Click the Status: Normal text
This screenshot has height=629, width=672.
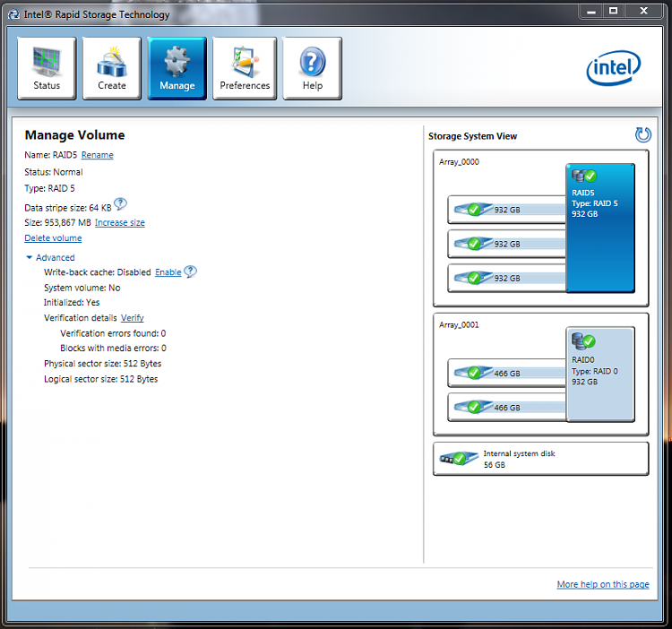(x=54, y=172)
